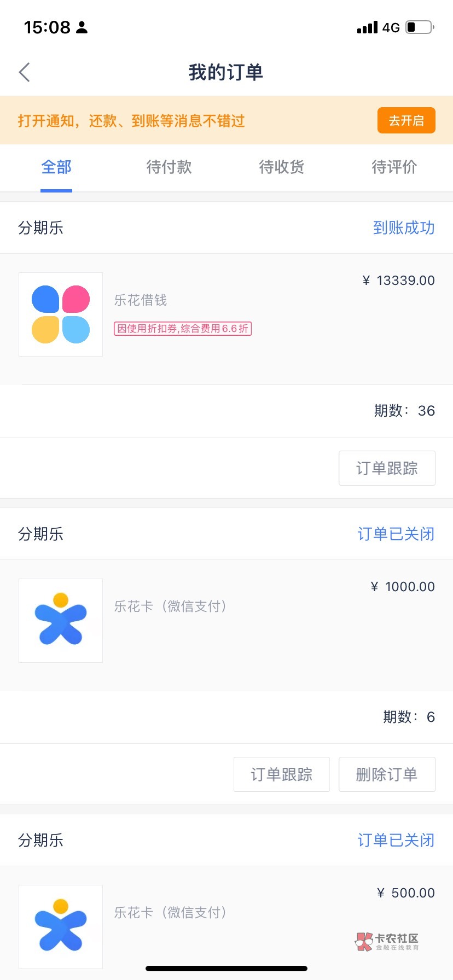The height and width of the screenshot is (980, 453).
Task: Tap the ¥500 order's 乐花卡 icon
Action: 61,926
